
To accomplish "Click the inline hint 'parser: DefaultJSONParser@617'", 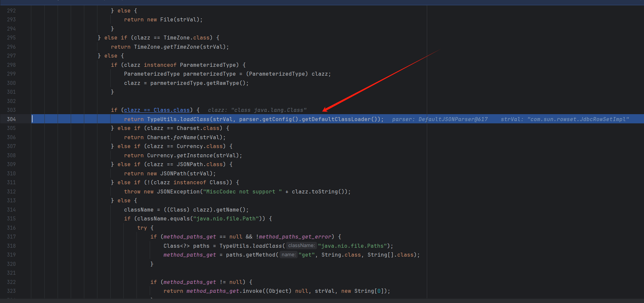I will [x=440, y=119].
